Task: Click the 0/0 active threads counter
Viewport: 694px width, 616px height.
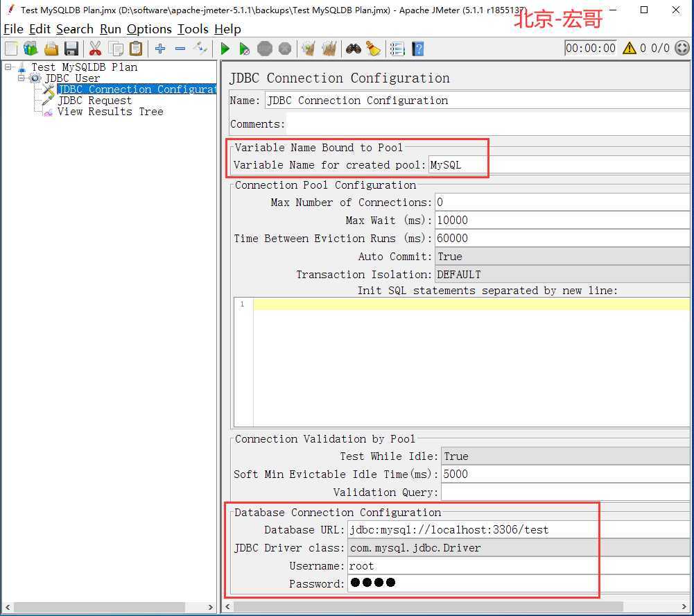Action: [x=660, y=48]
